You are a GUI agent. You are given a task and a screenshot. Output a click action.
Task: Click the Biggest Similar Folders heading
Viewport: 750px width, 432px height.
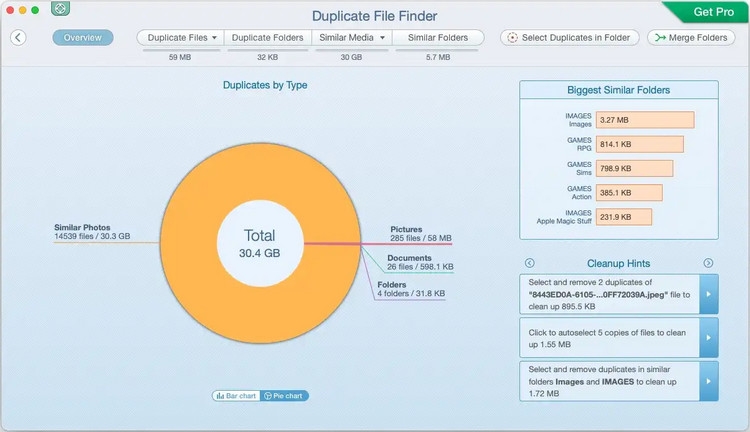coord(618,90)
